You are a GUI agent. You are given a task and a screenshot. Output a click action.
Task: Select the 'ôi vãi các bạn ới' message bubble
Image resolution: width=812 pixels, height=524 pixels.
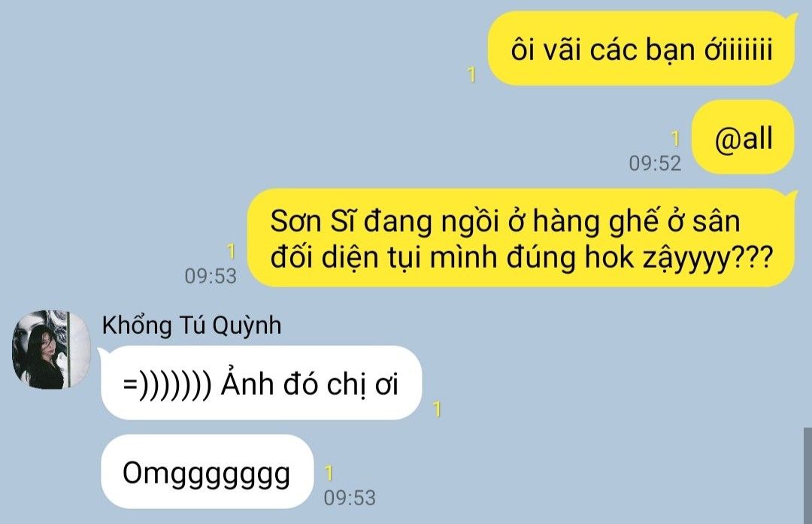[641, 49]
